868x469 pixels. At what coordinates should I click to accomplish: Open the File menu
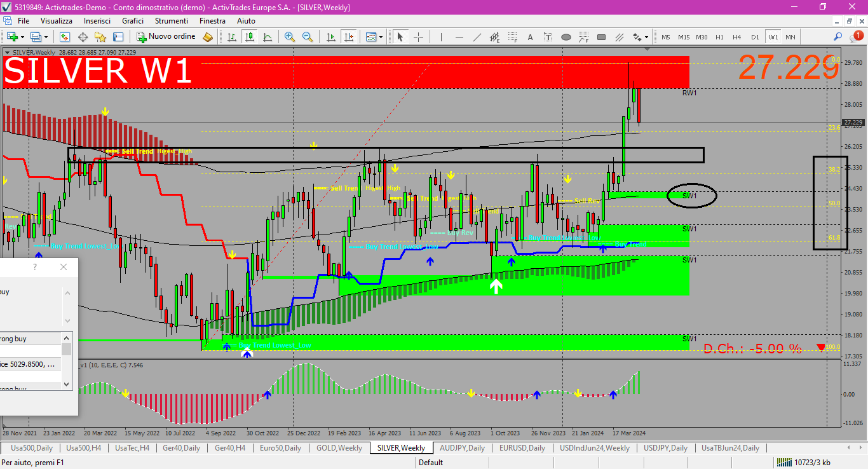[x=24, y=21]
